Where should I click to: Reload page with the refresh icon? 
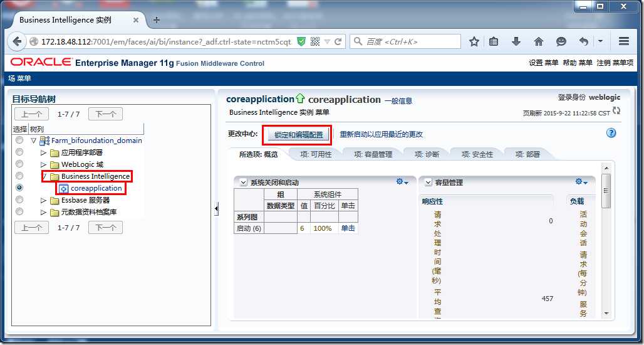coord(338,41)
